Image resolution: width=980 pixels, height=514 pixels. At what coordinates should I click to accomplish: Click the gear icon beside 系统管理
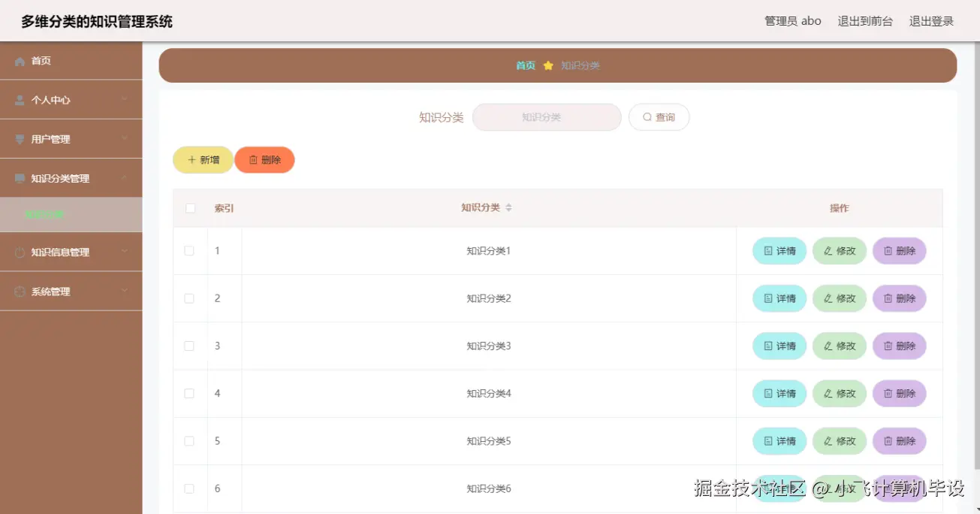coord(21,291)
